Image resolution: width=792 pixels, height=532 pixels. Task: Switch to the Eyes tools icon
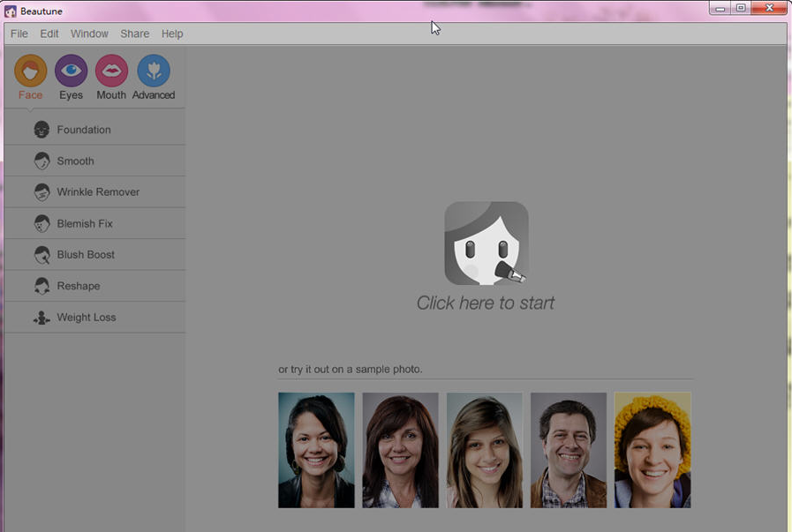[x=72, y=71]
